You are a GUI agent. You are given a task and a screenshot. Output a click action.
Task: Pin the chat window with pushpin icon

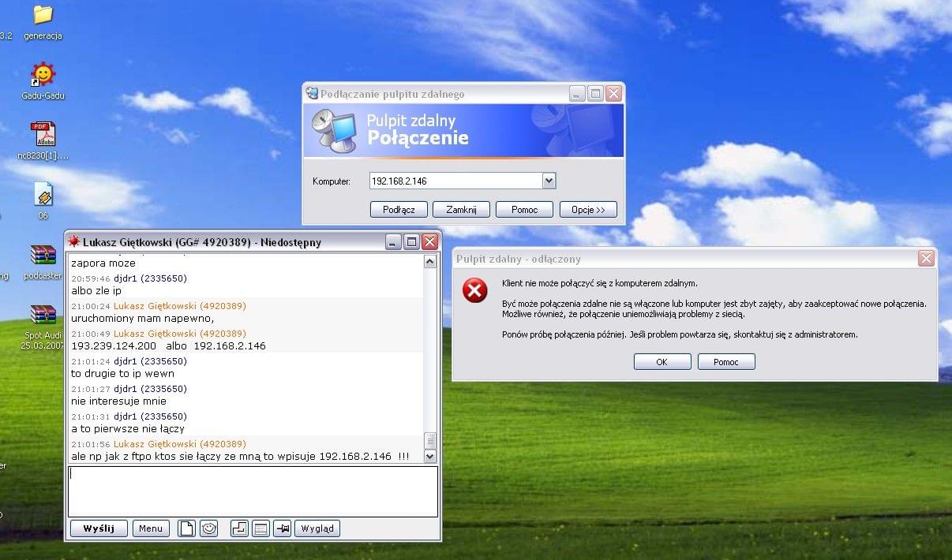282,528
